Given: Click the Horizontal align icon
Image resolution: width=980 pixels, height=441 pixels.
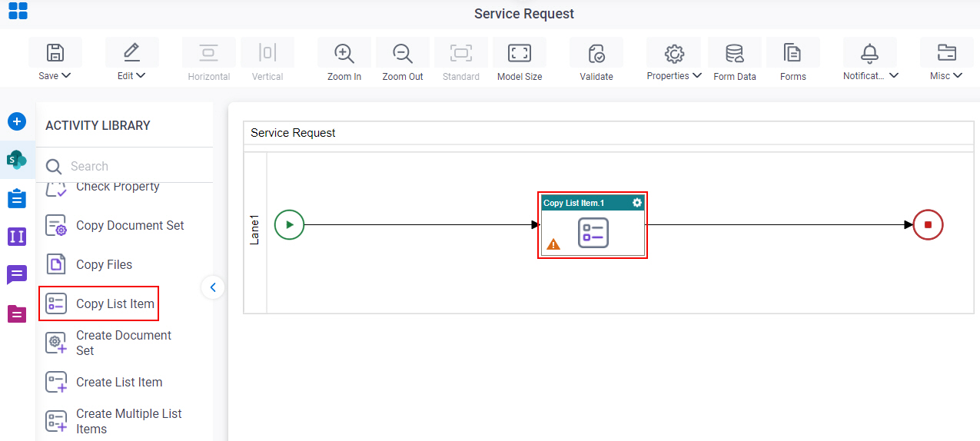Looking at the screenshot, I should click(209, 52).
